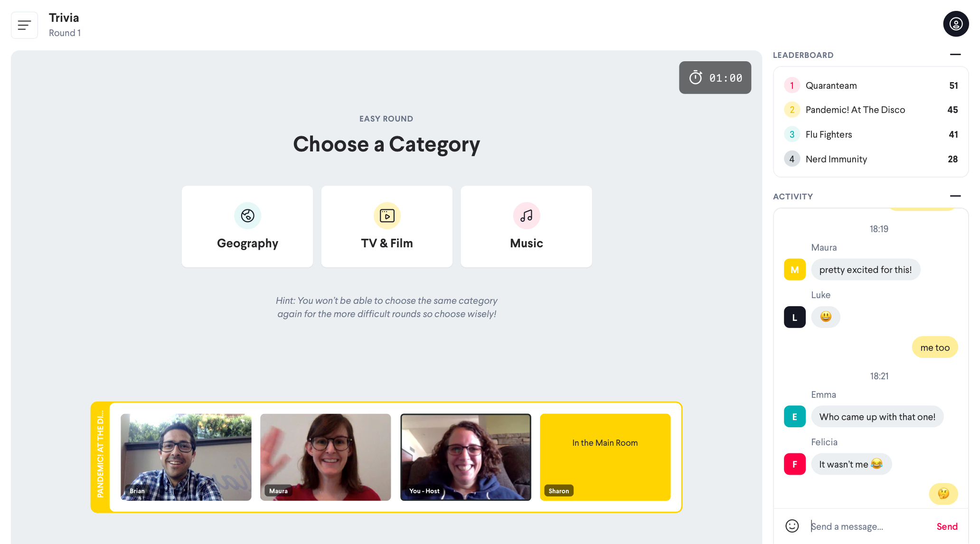The width and height of the screenshot is (980, 544).
Task: Open Brian's video thumbnail
Action: [186, 457]
